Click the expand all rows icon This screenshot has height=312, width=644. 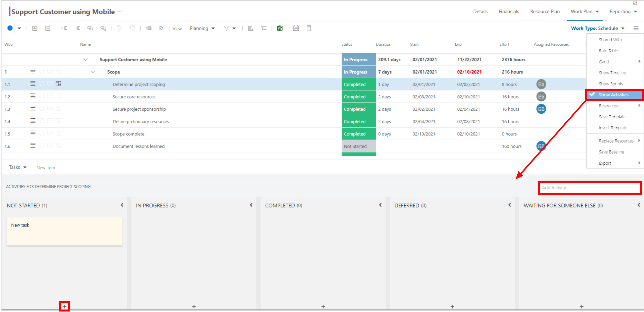tap(35, 28)
